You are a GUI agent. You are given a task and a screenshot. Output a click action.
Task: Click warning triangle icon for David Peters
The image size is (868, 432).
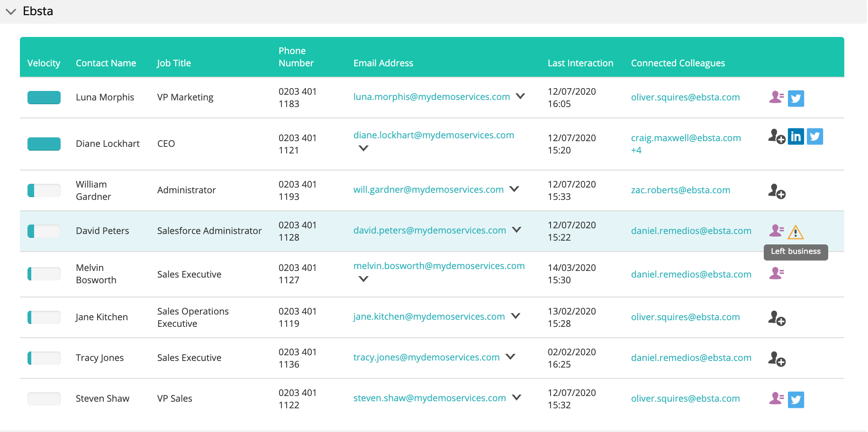click(x=796, y=232)
